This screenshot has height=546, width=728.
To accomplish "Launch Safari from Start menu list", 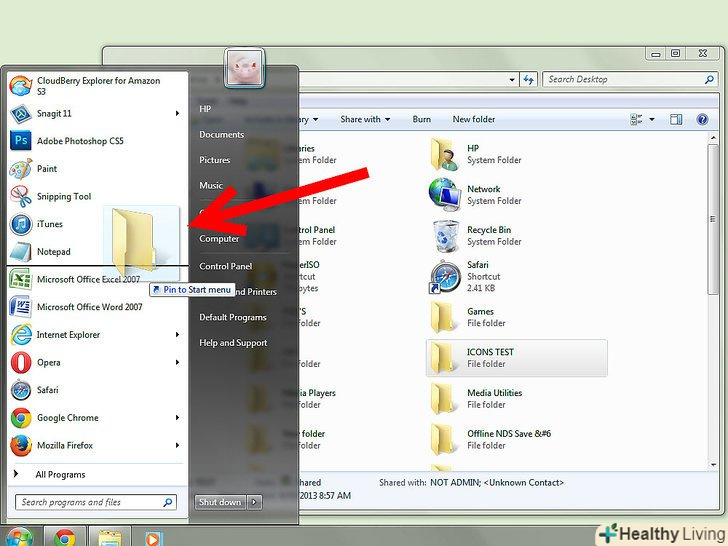I will (98, 390).
